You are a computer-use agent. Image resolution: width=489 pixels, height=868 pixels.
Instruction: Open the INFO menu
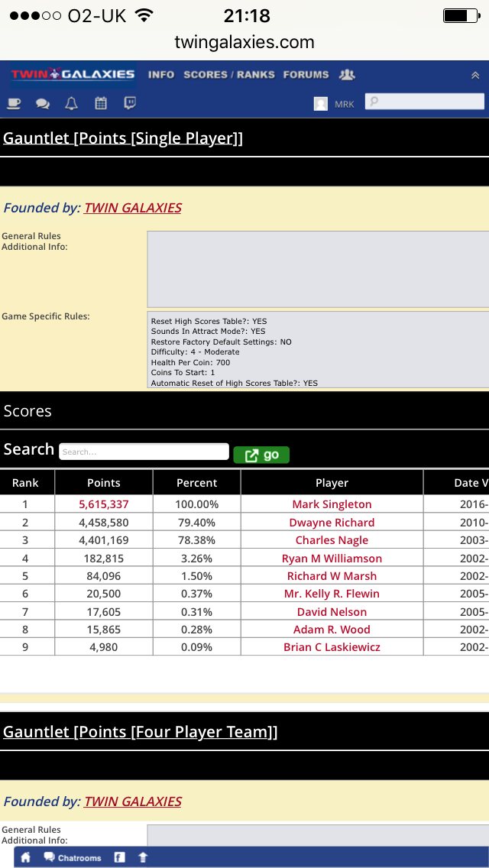point(161,75)
